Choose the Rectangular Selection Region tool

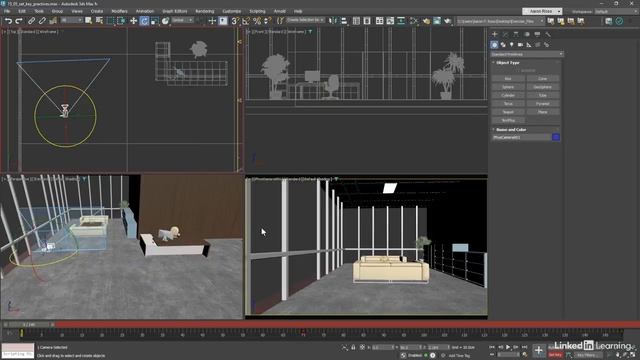pyautogui.click(x=111, y=21)
